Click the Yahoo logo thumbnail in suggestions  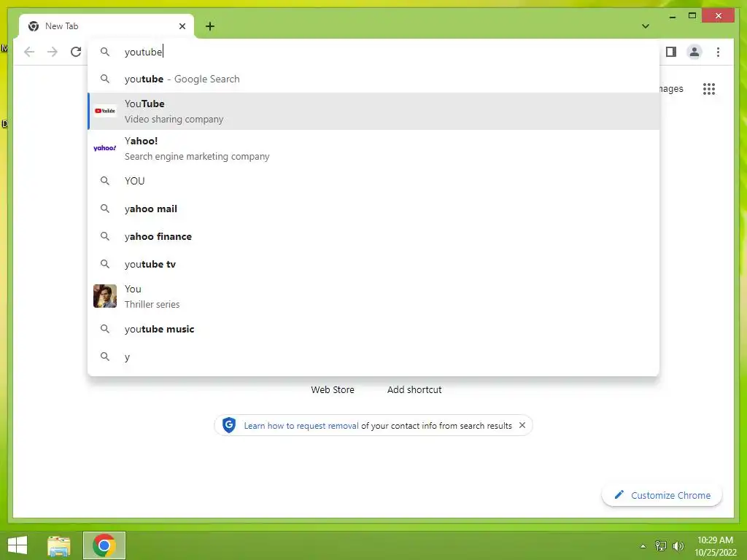105,148
